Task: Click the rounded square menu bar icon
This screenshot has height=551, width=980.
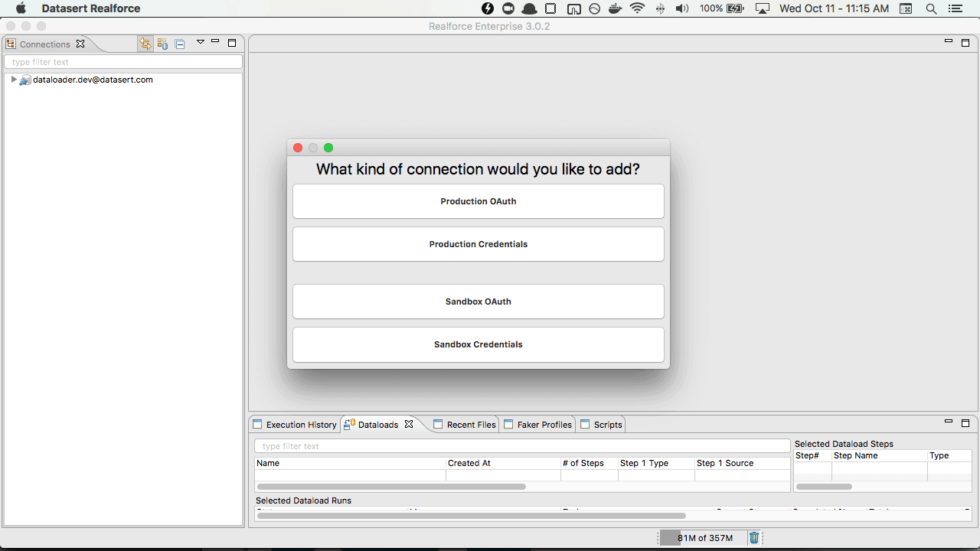Action: coord(550,8)
